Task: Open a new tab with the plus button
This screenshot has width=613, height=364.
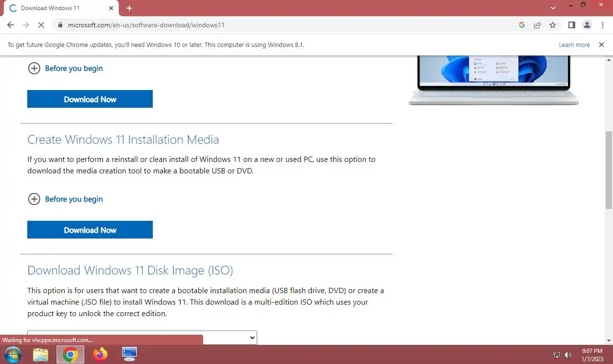Action: click(129, 8)
